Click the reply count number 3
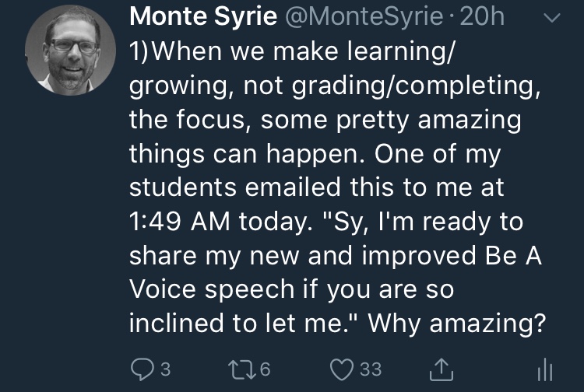 click(165, 368)
